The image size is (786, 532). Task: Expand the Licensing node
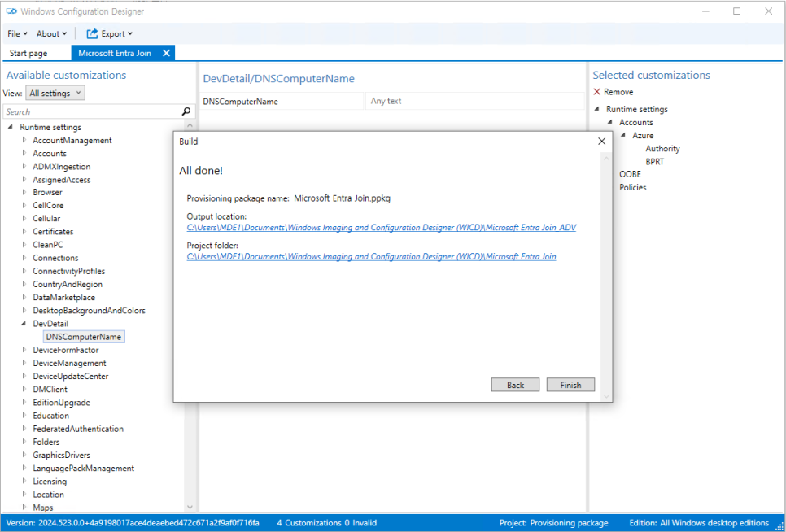24,481
